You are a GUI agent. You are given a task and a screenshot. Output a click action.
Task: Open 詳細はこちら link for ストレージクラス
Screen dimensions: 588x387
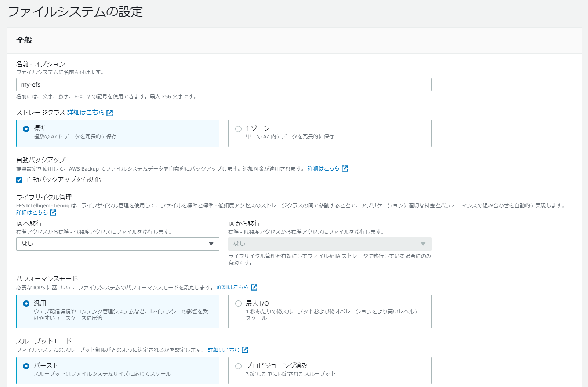[x=86, y=113]
